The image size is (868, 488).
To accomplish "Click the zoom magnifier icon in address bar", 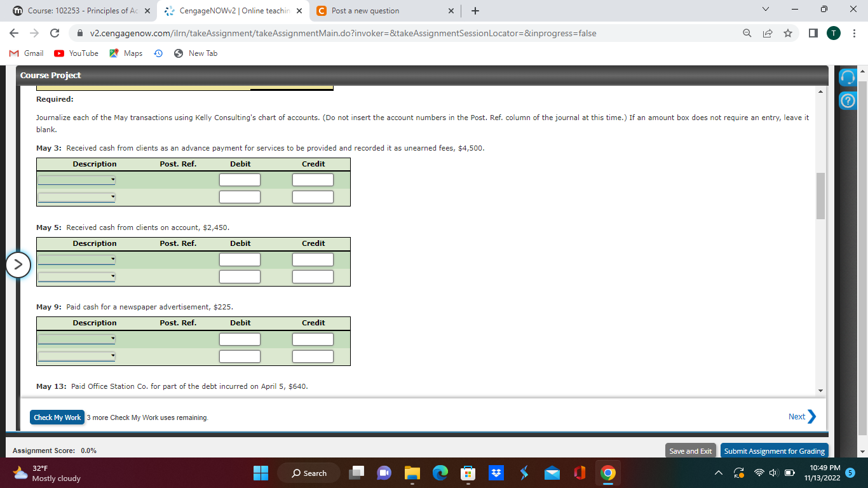I will pos(746,33).
